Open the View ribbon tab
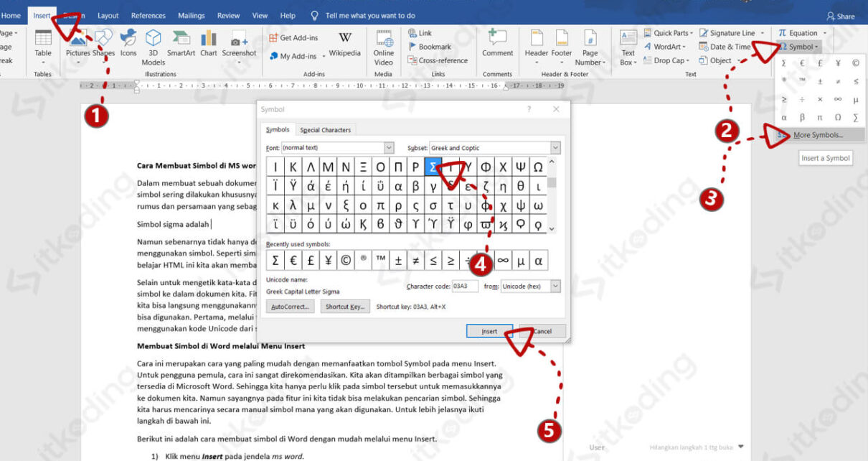This screenshot has width=868, height=461. [x=260, y=15]
